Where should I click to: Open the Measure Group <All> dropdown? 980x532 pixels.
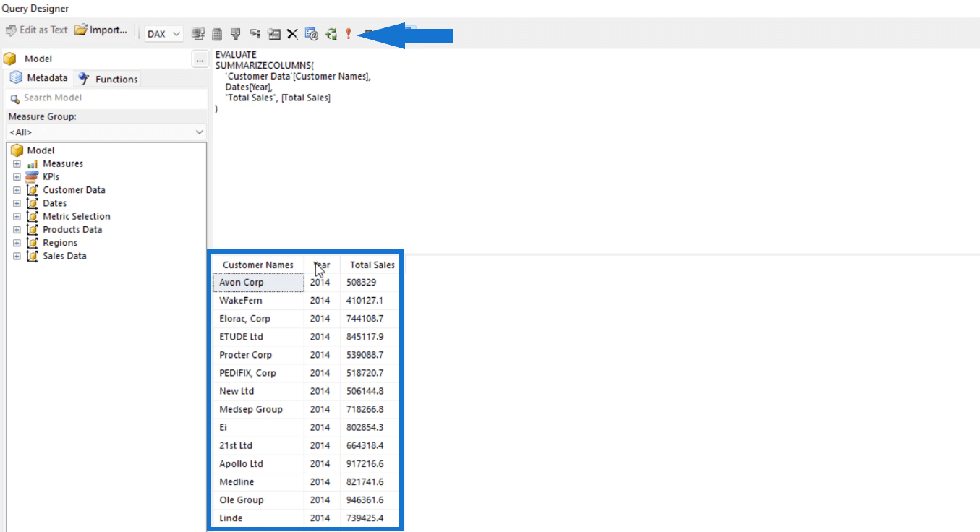click(106, 132)
